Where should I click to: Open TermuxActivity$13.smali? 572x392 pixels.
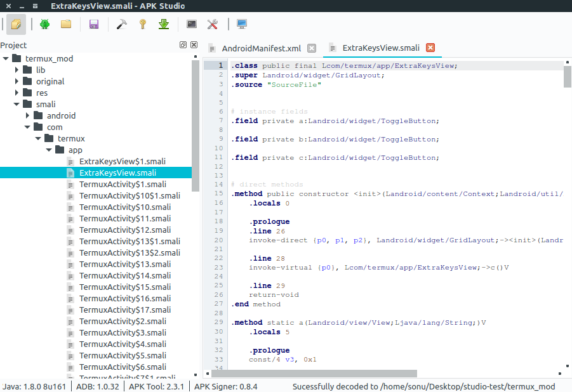pos(125,264)
